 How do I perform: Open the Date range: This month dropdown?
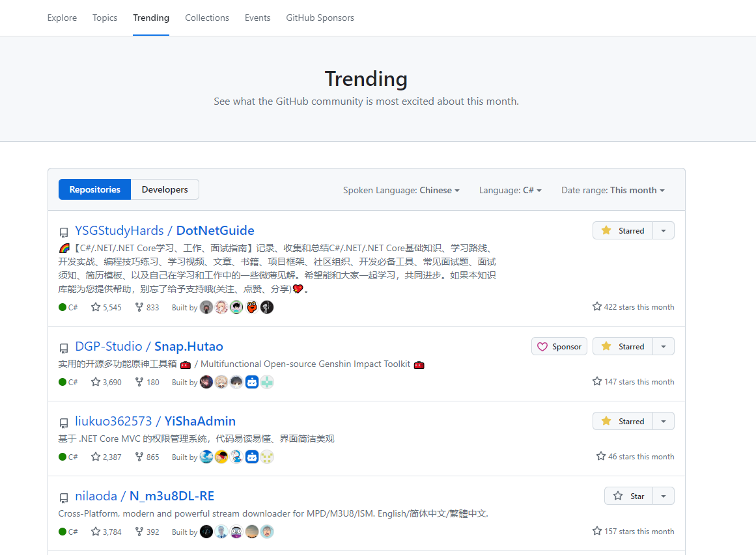pyautogui.click(x=613, y=190)
